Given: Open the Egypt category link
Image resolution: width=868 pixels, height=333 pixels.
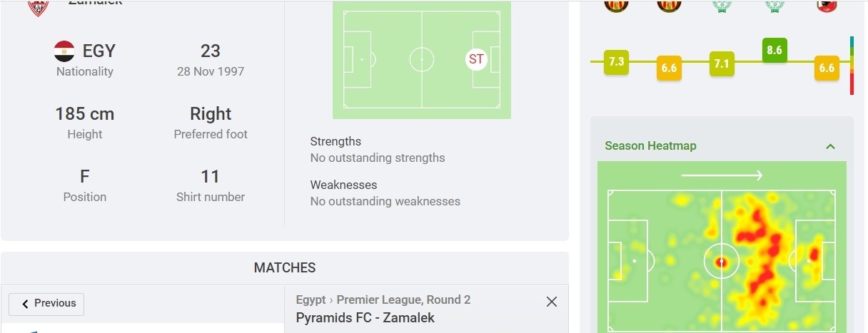Looking at the screenshot, I should 311,300.
